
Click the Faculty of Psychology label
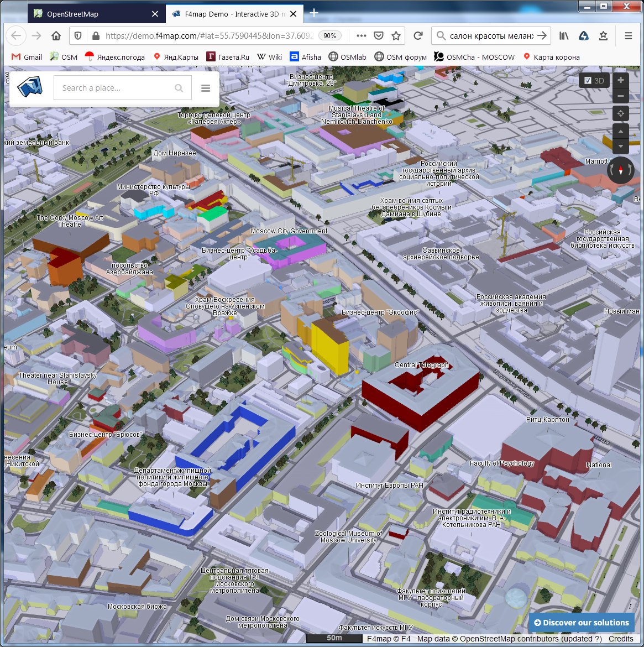[502, 463]
